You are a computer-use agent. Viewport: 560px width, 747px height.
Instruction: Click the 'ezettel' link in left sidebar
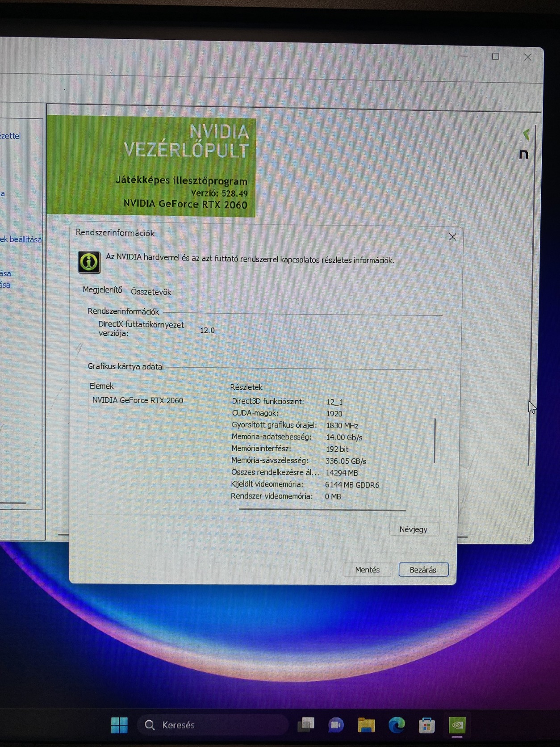coord(10,136)
